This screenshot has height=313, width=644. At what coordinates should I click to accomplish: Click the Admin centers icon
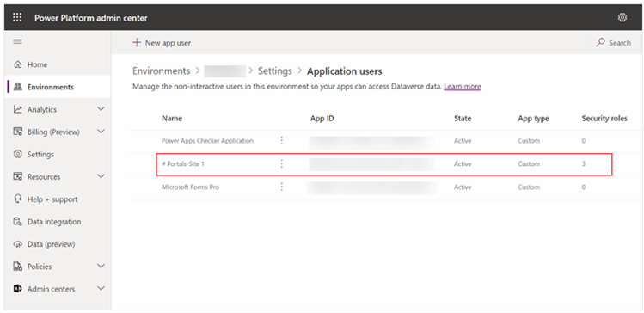(x=18, y=289)
